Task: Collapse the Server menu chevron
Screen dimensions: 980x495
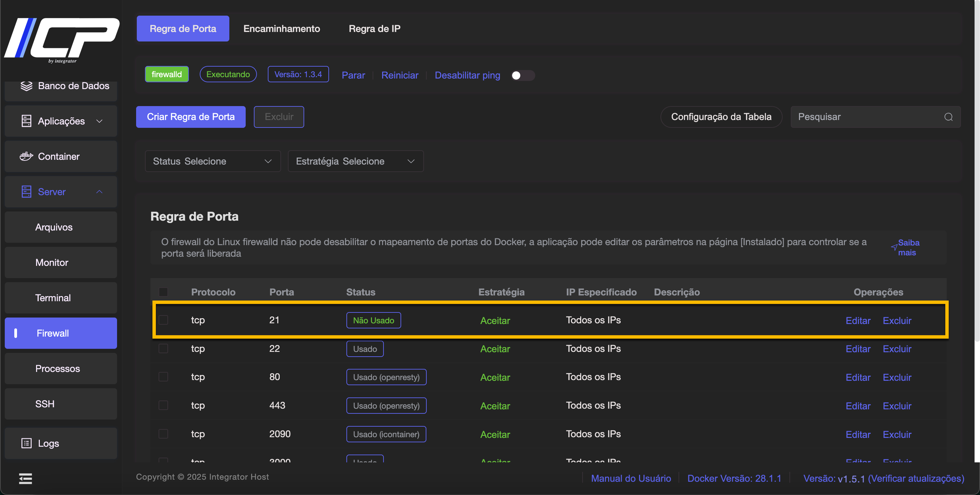Action: click(x=99, y=192)
